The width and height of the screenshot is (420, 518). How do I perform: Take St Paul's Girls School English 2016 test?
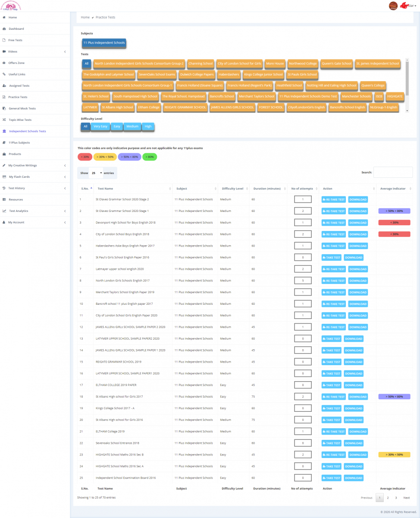(331, 258)
